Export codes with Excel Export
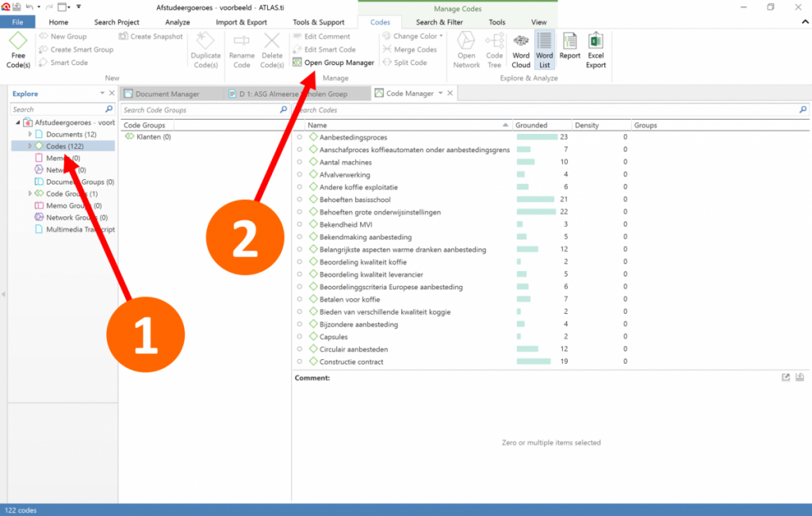 pyautogui.click(x=596, y=49)
